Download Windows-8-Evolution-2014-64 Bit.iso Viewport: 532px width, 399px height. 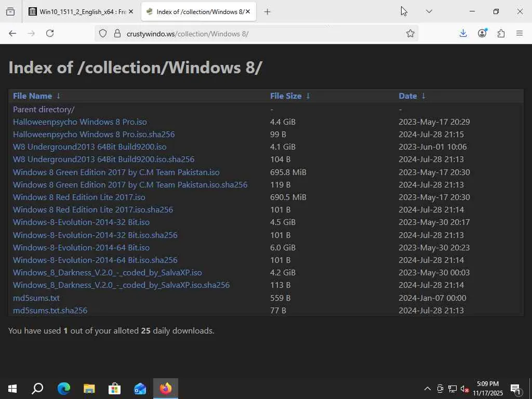click(81, 248)
